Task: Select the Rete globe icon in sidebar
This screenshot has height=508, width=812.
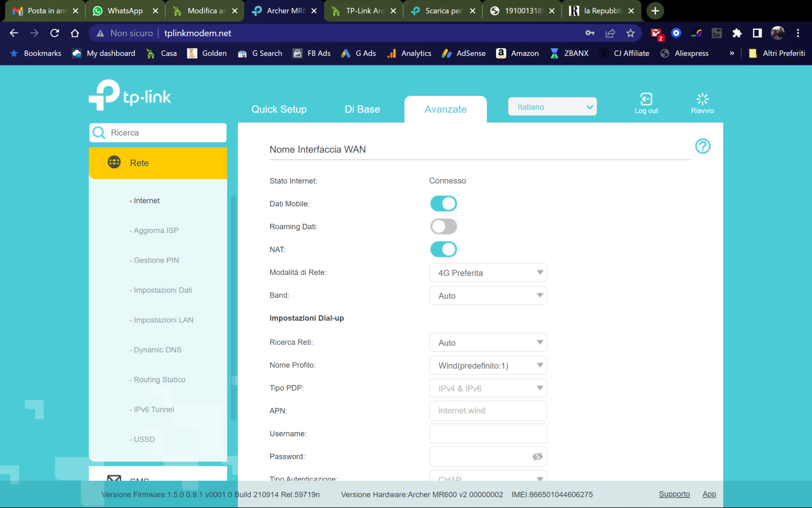Action: [114, 162]
